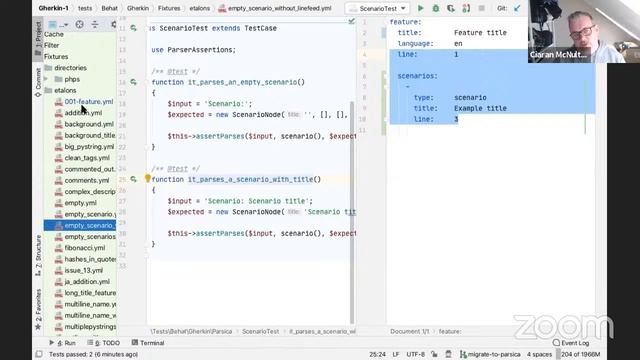The image size is (640, 360).
Task: Click Behat breadcrumb in navigation bar
Action: click(x=109, y=8)
